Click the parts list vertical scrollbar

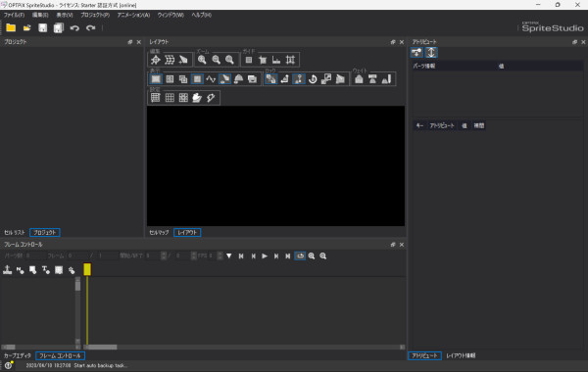(77, 310)
